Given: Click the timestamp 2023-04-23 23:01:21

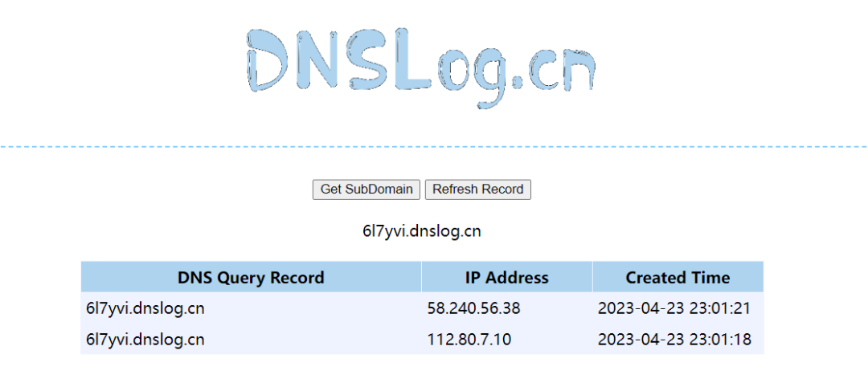Looking at the screenshot, I should click(x=674, y=308).
